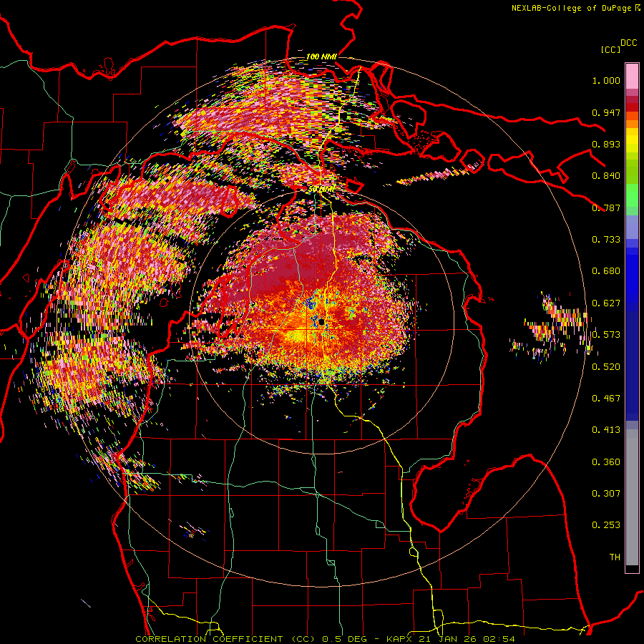Screen dimensions: 644x644
Task: Click the 0.733 legend value
Action: point(606,240)
